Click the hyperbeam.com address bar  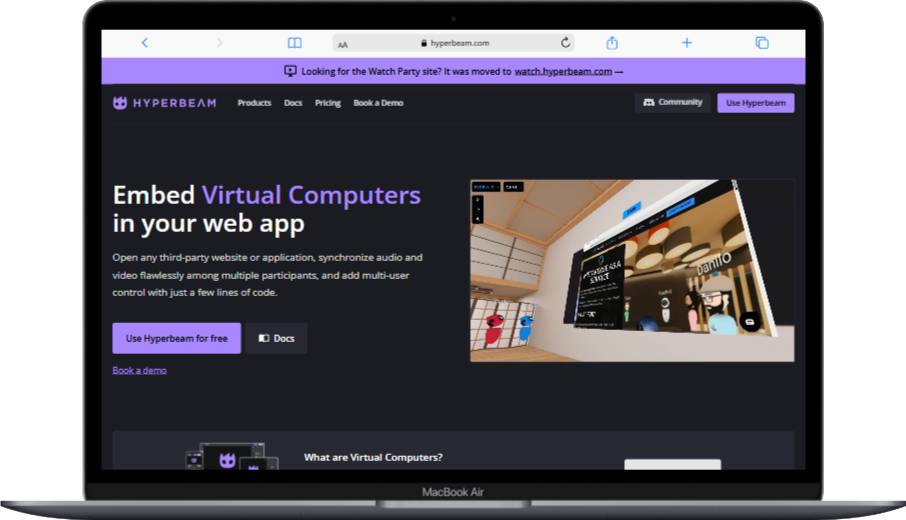pyautogui.click(x=454, y=43)
